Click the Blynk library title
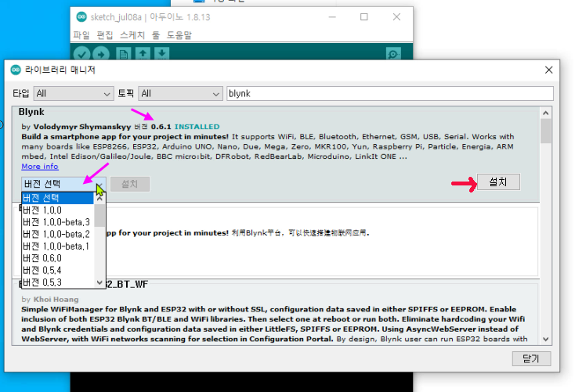 [x=31, y=112]
